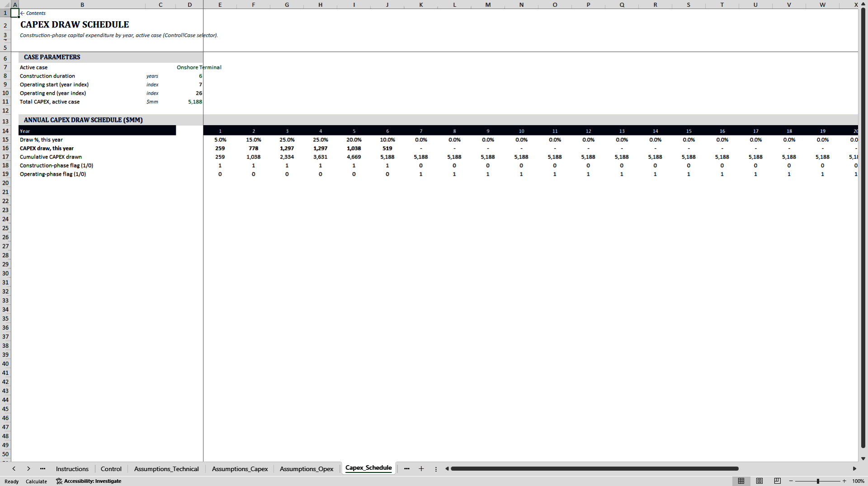This screenshot has width=868, height=486.
Task: Add a new sheet with plus icon
Action: point(421,469)
